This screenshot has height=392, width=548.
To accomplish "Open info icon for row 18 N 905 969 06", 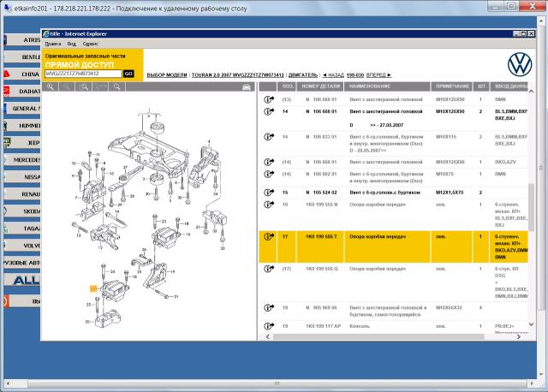I will 269,307.
